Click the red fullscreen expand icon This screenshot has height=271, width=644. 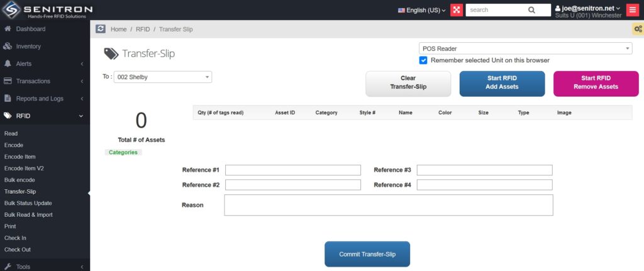(x=457, y=10)
